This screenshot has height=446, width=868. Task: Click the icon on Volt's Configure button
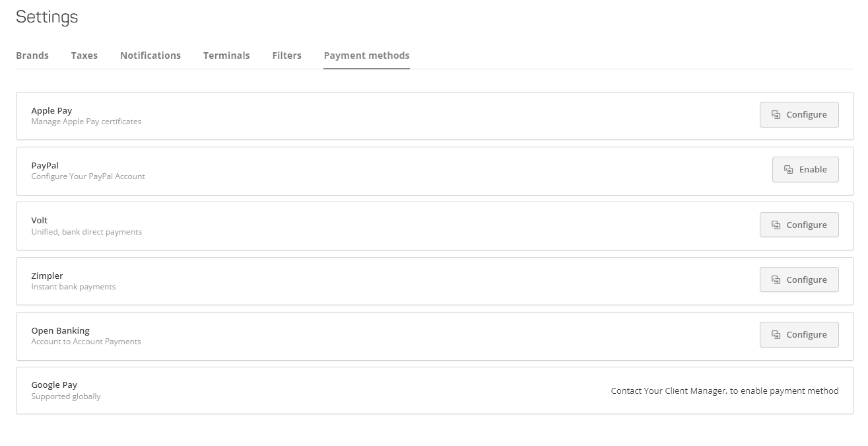[x=775, y=224]
